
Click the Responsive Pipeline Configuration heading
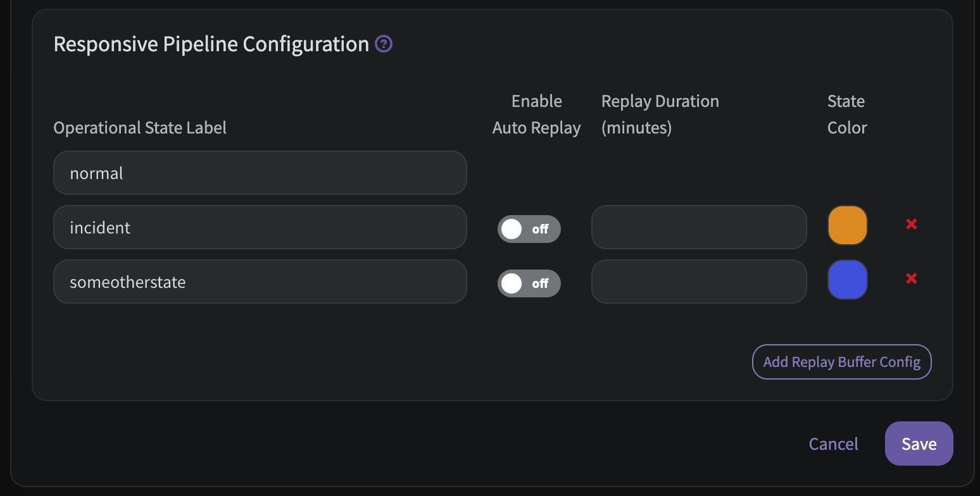point(211,44)
